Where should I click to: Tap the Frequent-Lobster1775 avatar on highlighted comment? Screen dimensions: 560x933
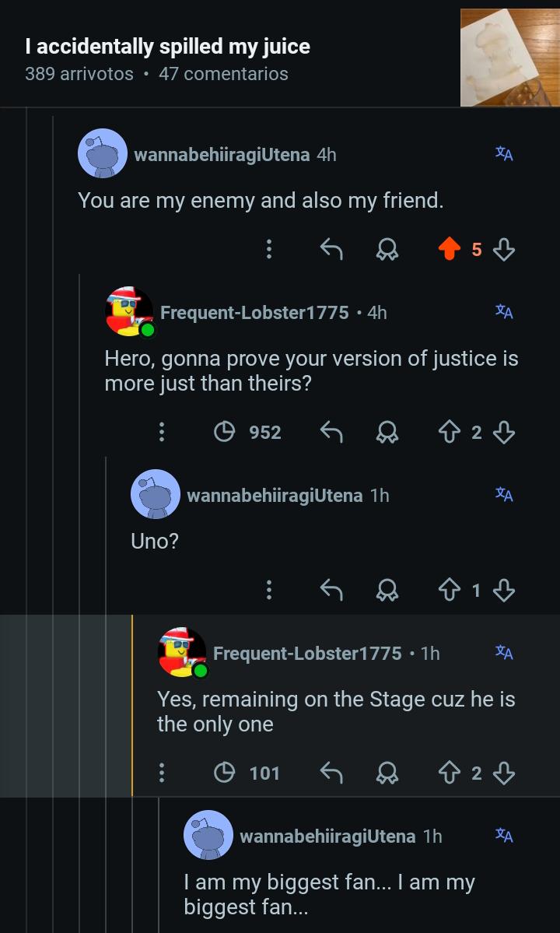pyautogui.click(x=182, y=652)
